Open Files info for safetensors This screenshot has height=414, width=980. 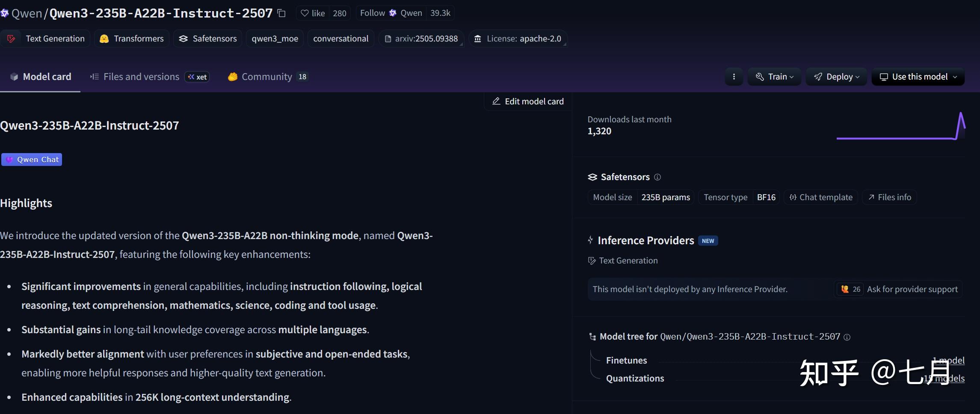click(889, 197)
